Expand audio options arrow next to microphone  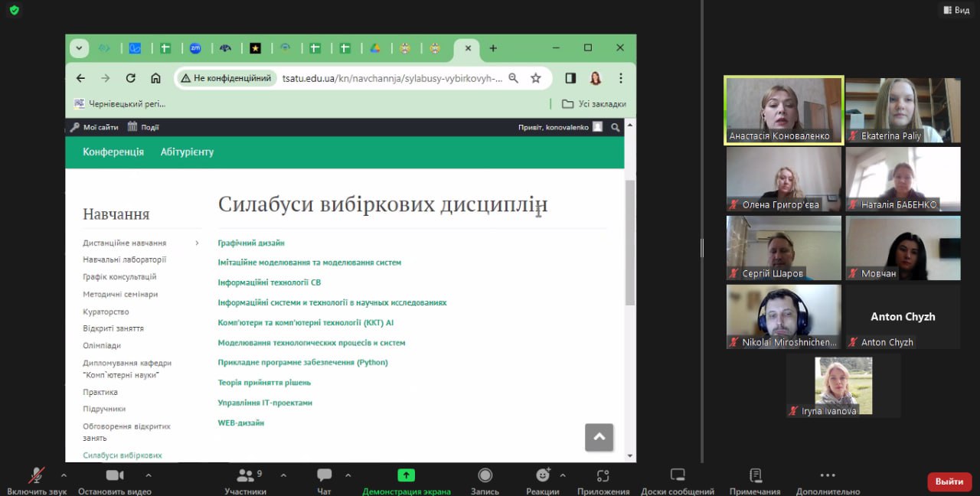64,475
